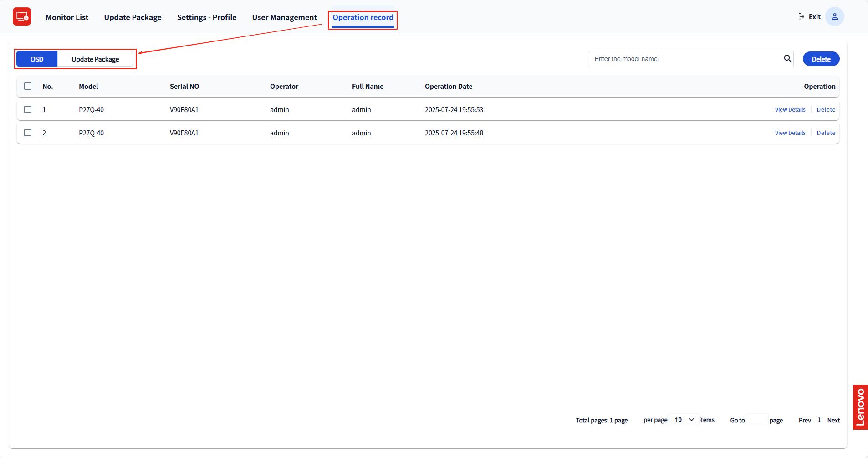Select the OSD record toggle
Image resolution: width=868 pixels, height=458 pixels.
(x=37, y=59)
